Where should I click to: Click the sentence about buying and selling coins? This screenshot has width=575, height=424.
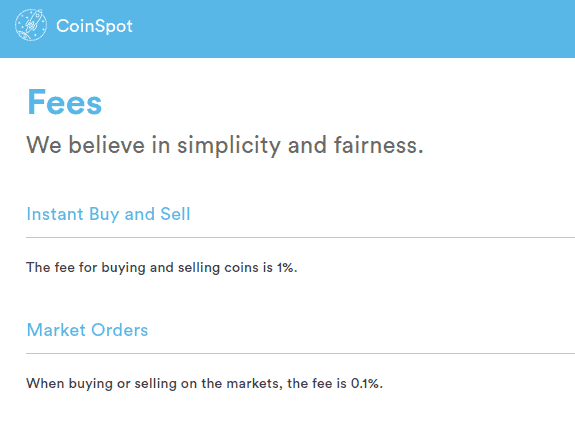point(161,267)
